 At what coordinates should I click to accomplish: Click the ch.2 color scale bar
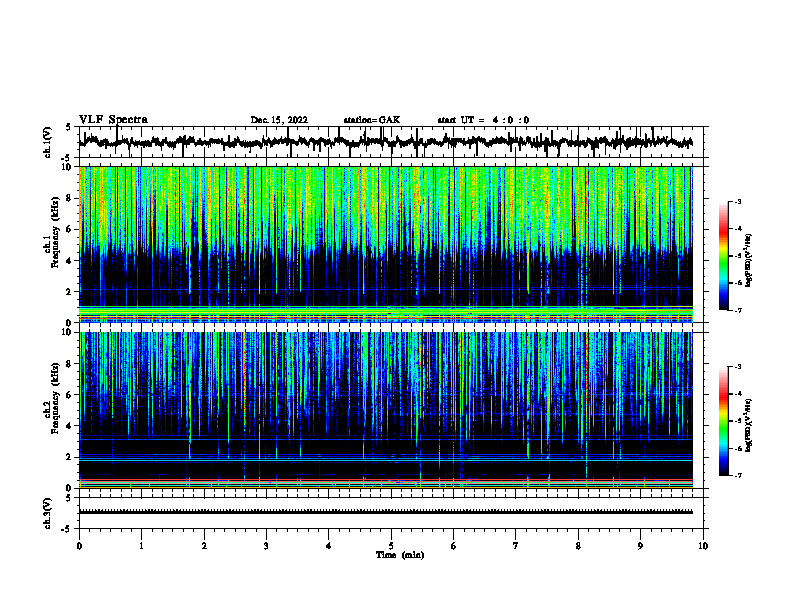[723, 421]
